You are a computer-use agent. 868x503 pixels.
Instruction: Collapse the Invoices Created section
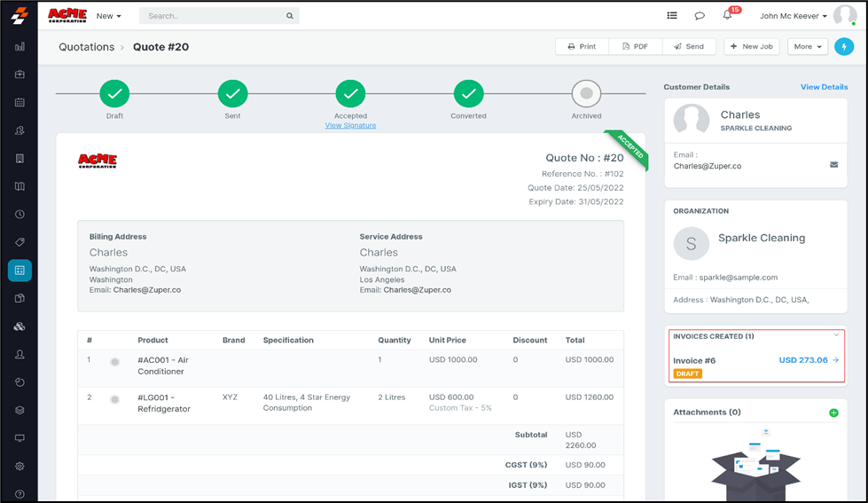click(x=835, y=335)
